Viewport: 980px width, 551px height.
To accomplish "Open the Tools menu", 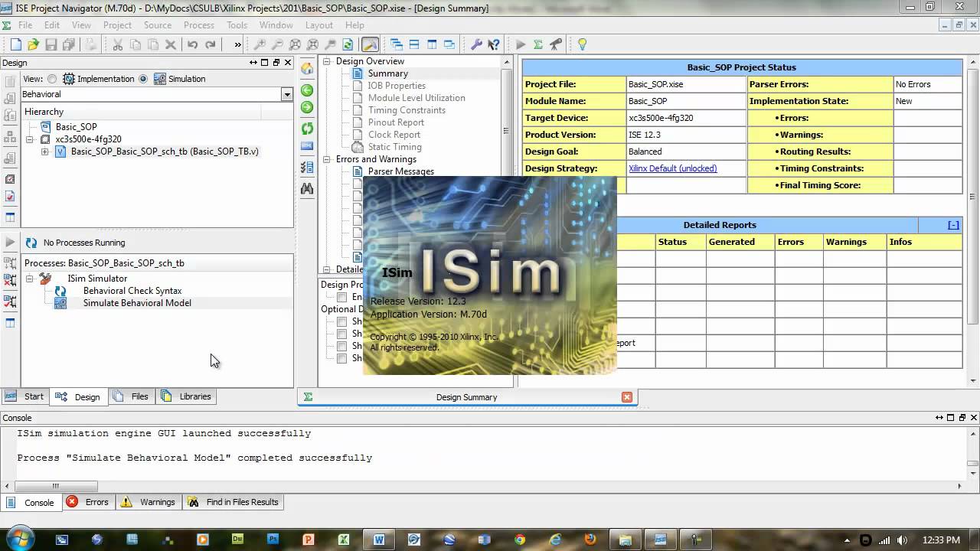I will (237, 25).
